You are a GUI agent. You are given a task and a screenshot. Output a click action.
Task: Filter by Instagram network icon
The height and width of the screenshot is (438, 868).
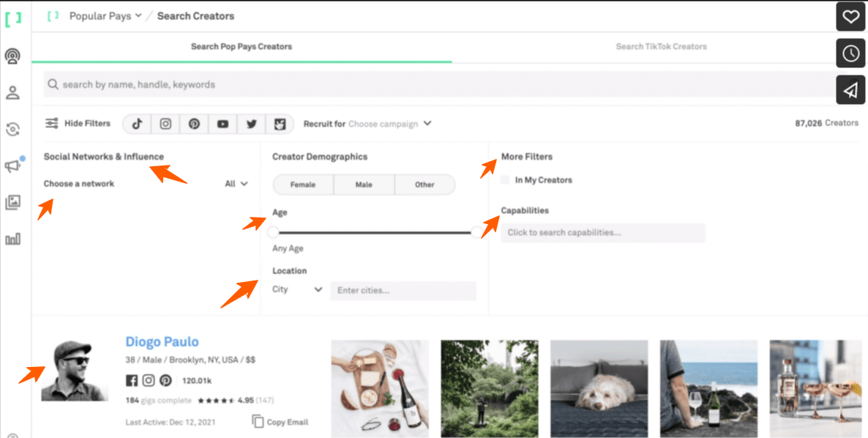[165, 124]
